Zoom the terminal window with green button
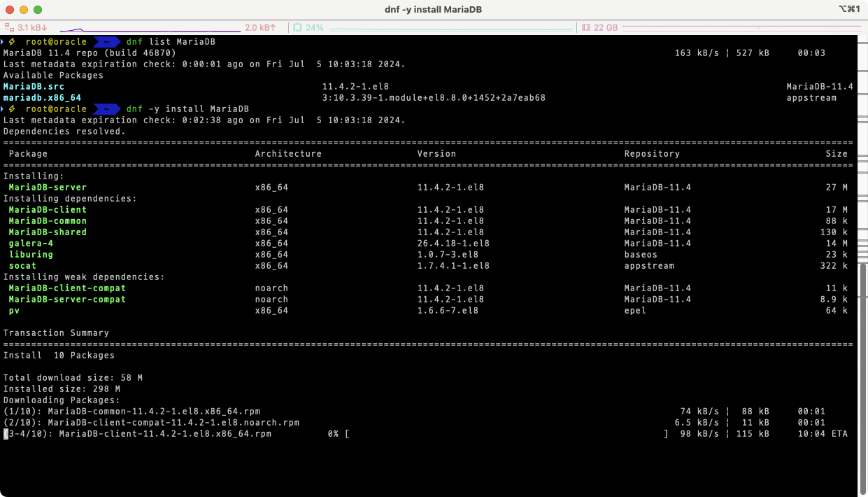868x497 pixels. tap(38, 10)
